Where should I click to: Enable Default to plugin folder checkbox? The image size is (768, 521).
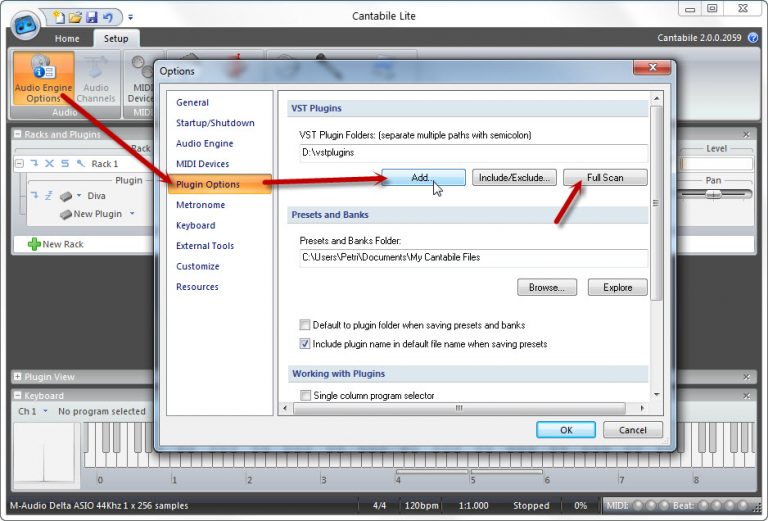(305, 325)
